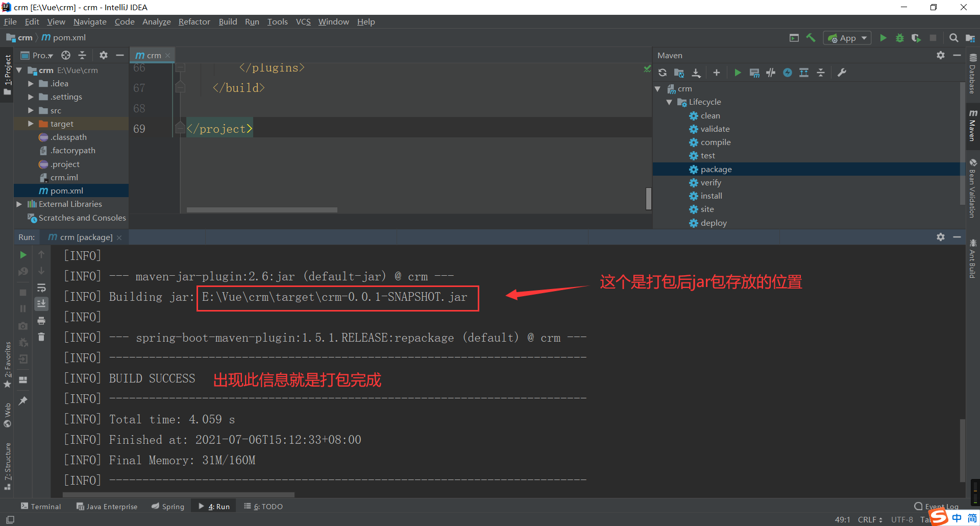Expand the src folder
This screenshot has width=980, height=526.
31,110
